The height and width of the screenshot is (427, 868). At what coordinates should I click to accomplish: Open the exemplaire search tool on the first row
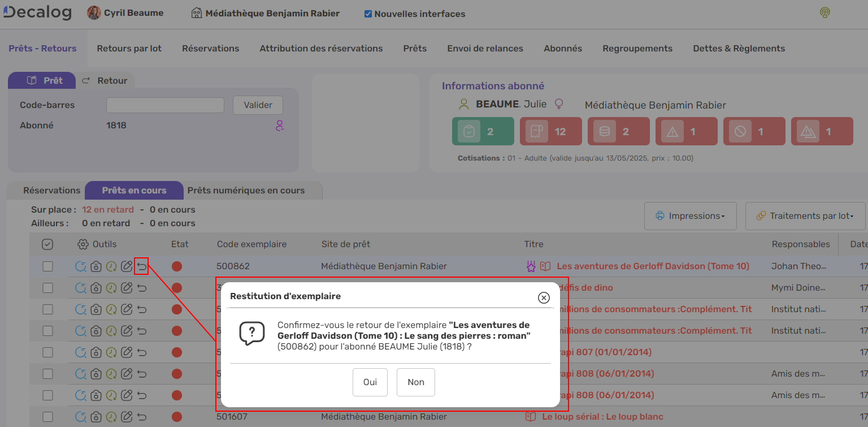(81, 266)
